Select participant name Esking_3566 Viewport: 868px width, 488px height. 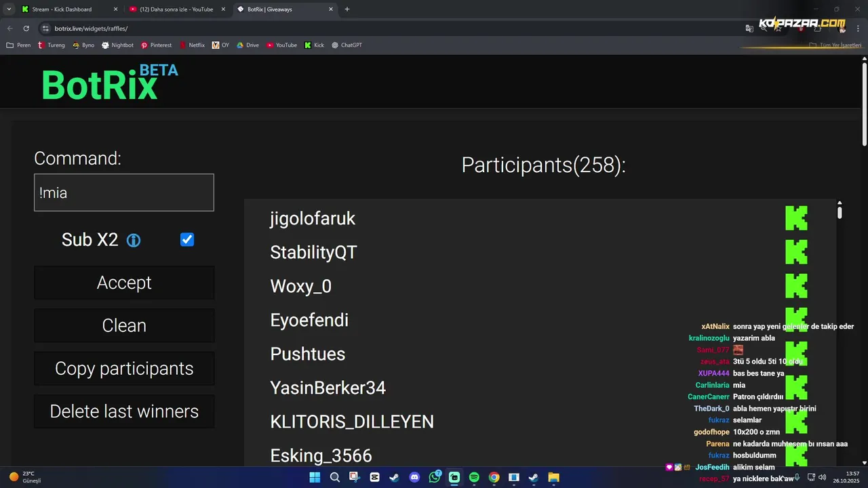tap(321, 455)
